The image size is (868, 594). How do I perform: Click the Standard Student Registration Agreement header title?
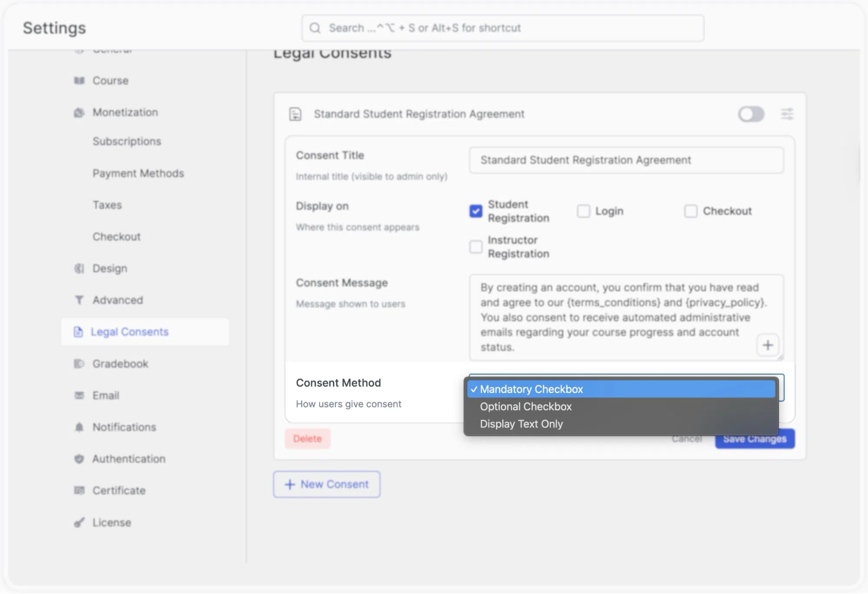(419, 114)
